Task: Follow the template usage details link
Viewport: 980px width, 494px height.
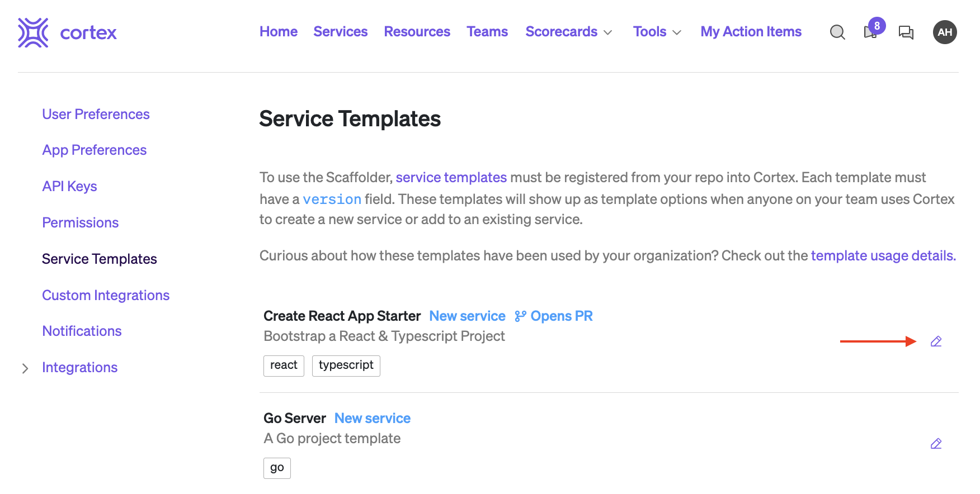Action: (883, 255)
